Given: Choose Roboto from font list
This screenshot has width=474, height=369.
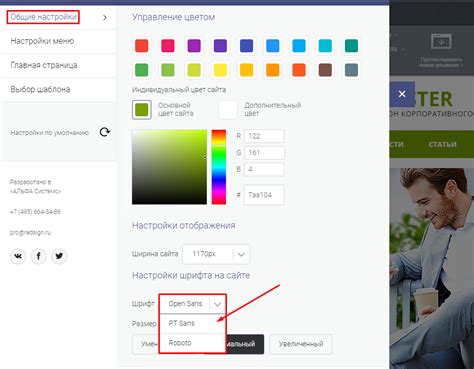Looking at the screenshot, I should [x=193, y=343].
